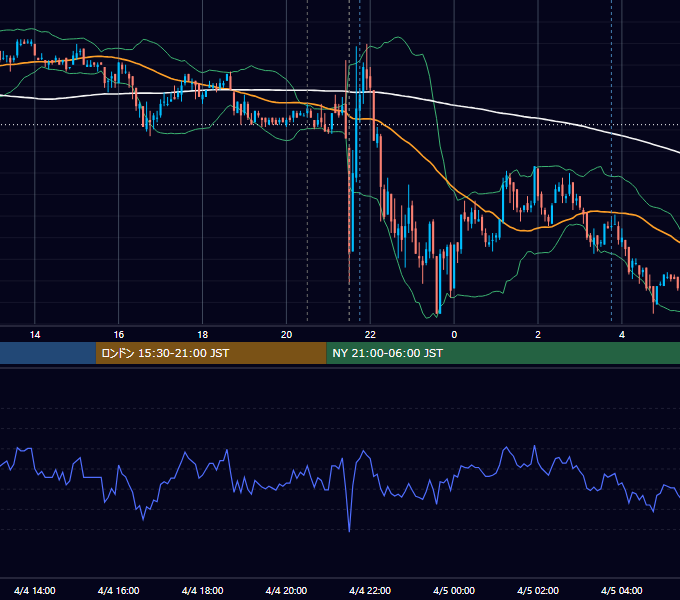Click the 4/5 04:00 label on indicator axis
Screen dimensions: 680x600
point(621,590)
